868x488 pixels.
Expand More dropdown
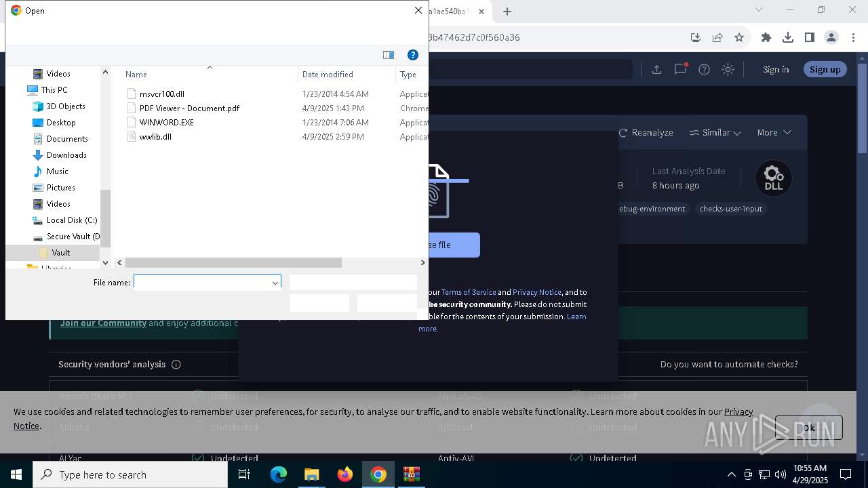pyautogui.click(x=774, y=132)
